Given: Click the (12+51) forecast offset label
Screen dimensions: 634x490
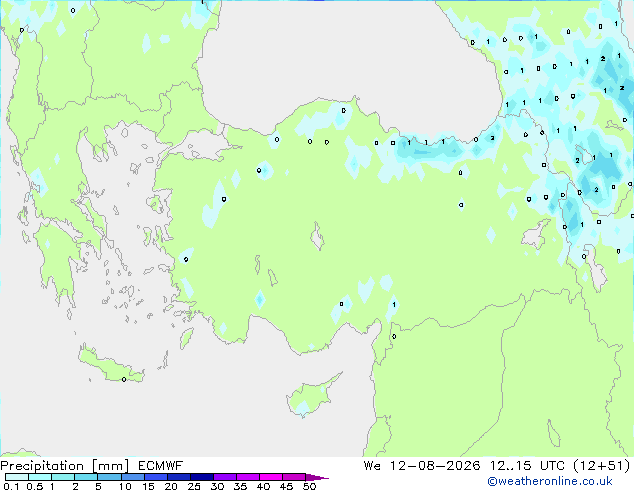Looking at the screenshot, I should [x=602, y=466].
